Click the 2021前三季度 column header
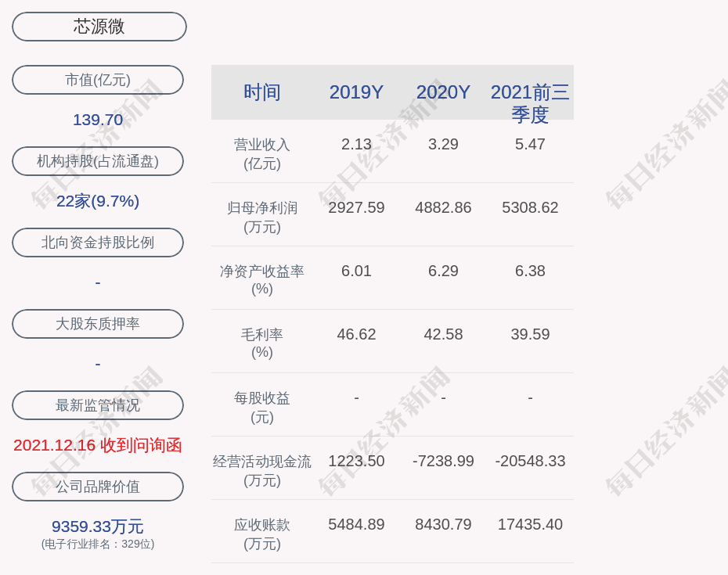 (530, 102)
